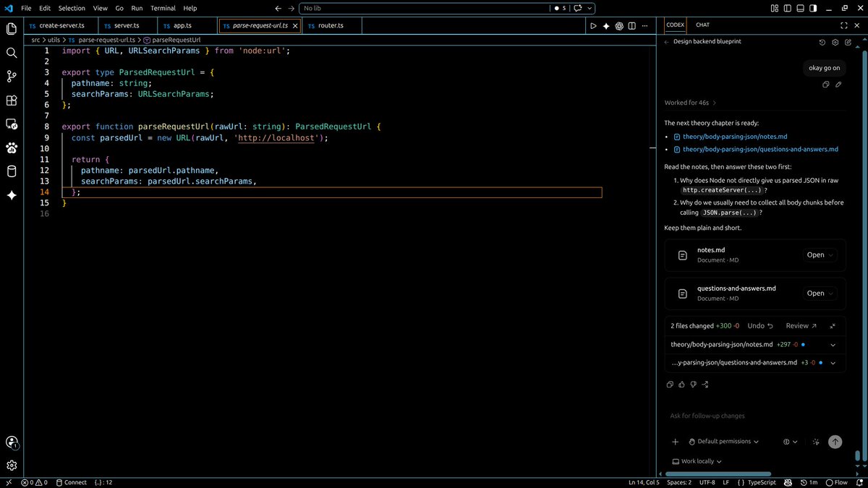Edit the 'okay go on' message
Screen dimensions: 868x488
[x=838, y=85]
